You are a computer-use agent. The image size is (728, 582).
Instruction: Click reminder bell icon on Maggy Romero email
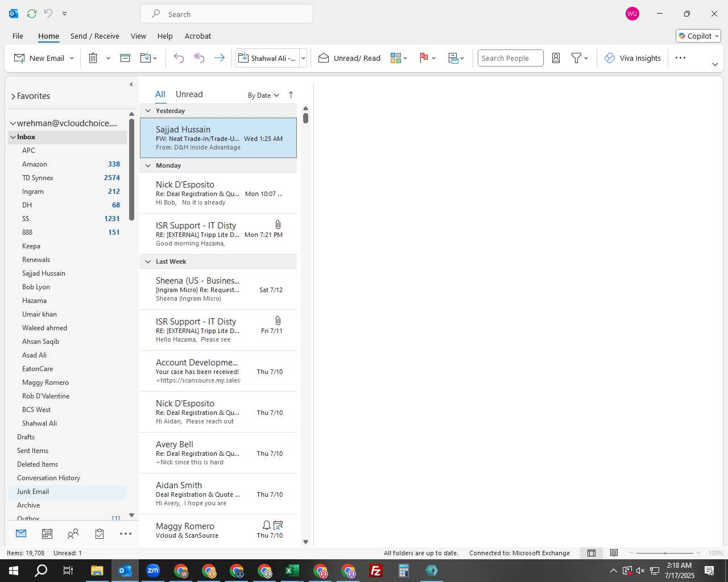[x=266, y=525]
